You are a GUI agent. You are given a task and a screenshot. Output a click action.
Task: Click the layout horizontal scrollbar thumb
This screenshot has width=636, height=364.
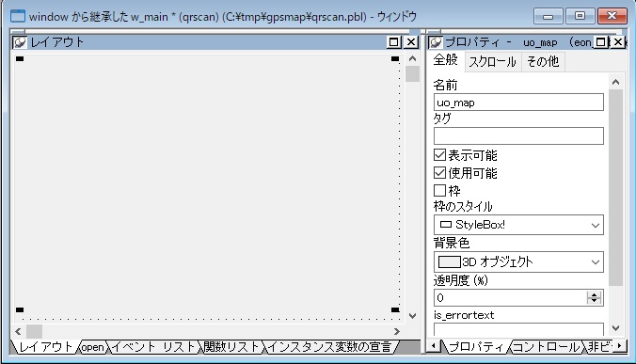point(34,332)
